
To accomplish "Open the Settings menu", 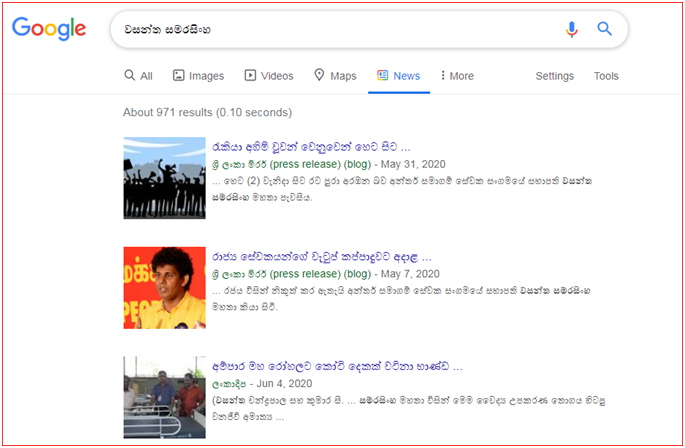I will pos(554,76).
